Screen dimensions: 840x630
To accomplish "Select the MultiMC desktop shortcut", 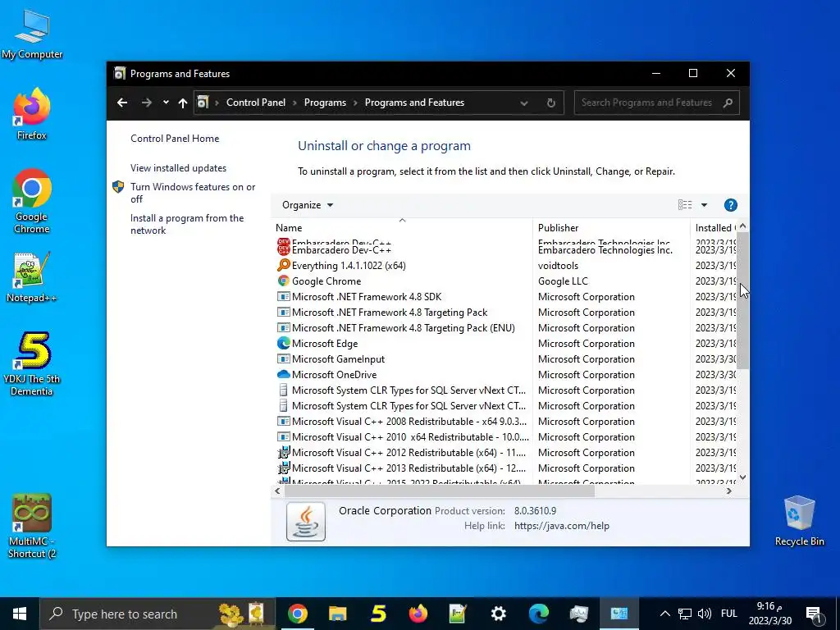I will click(32, 526).
